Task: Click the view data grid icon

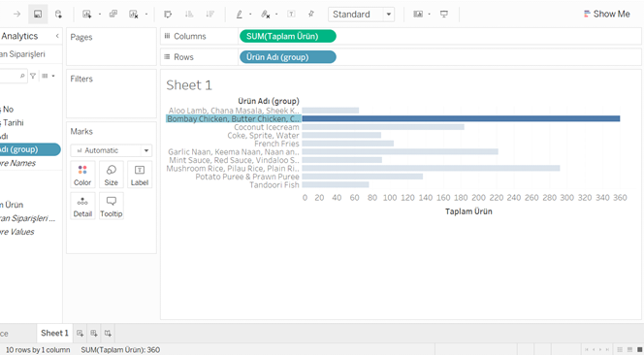Action: point(45,76)
